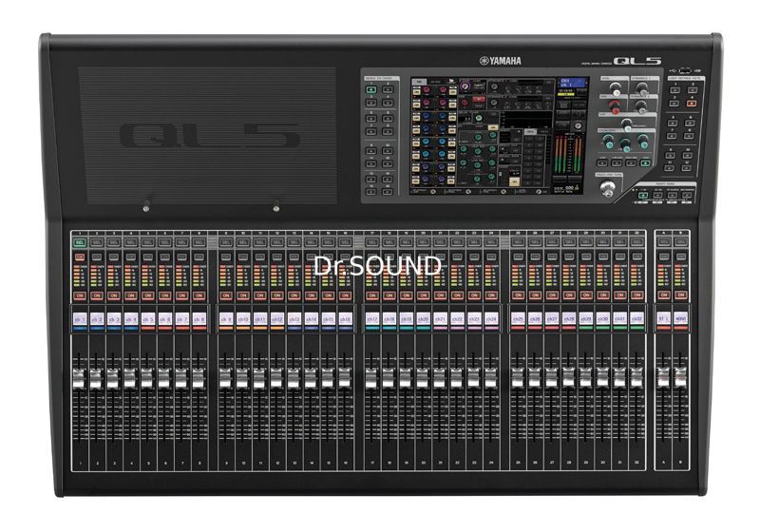This screenshot has height=532, width=760.
Task: Tap the ch 8 name display
Action: (199, 319)
